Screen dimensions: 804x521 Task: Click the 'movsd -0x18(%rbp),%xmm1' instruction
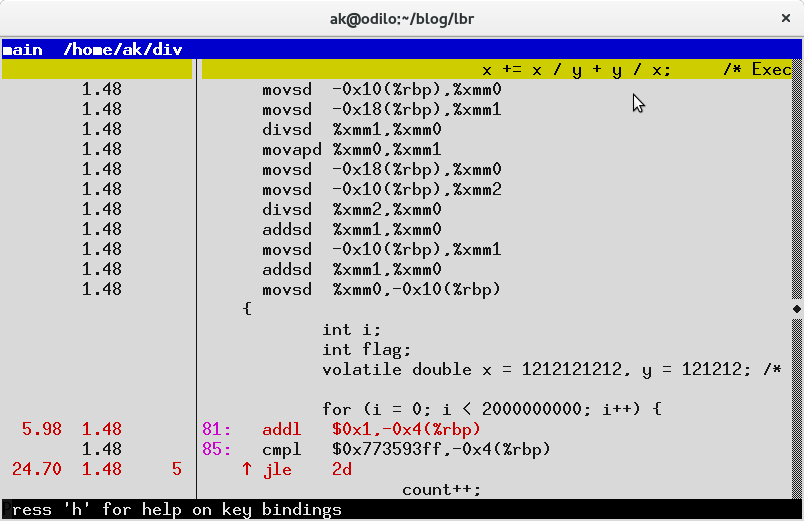(x=381, y=109)
